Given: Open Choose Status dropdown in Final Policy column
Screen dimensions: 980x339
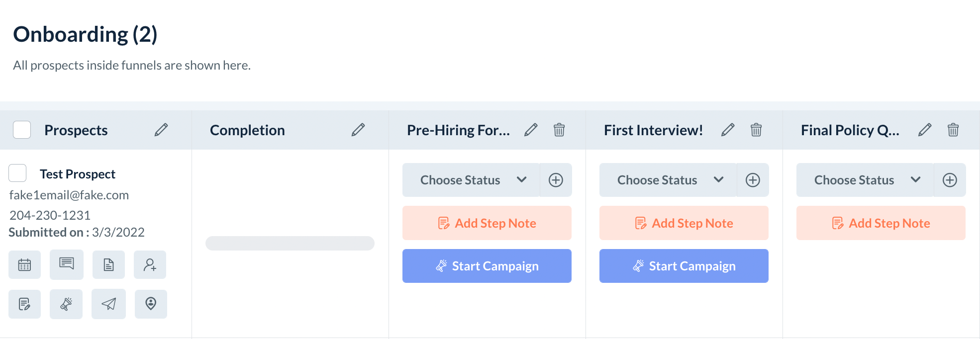Looking at the screenshot, I should pyautogui.click(x=865, y=180).
